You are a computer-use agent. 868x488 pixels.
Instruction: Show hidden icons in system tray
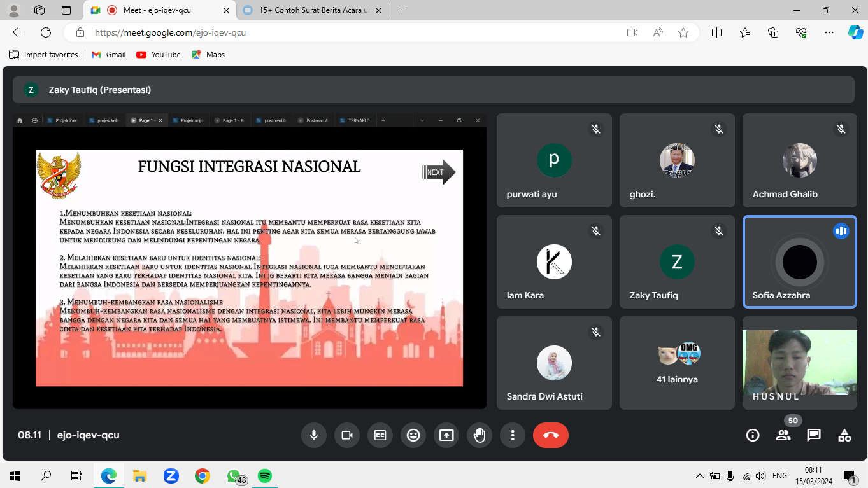(699, 476)
